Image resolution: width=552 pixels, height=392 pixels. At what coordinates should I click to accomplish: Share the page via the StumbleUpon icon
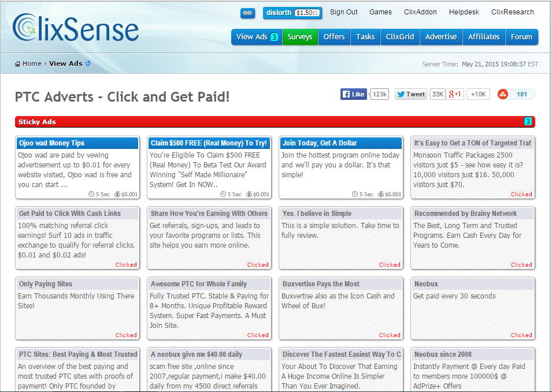[x=504, y=94]
